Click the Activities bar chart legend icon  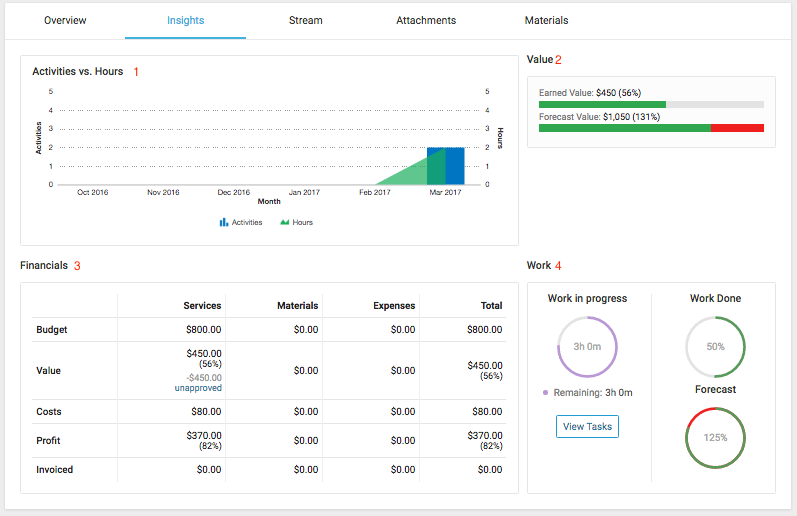pos(224,222)
